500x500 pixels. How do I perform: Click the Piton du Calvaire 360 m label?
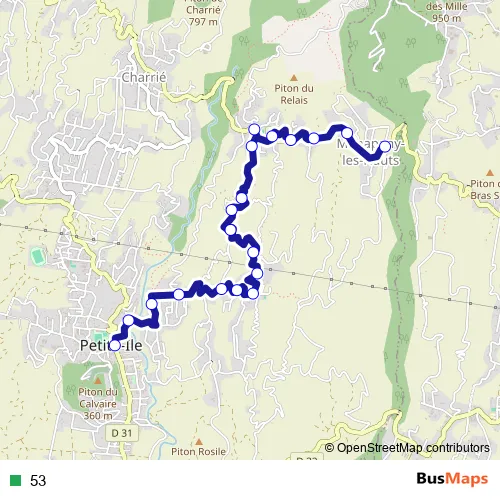[x=98, y=404]
